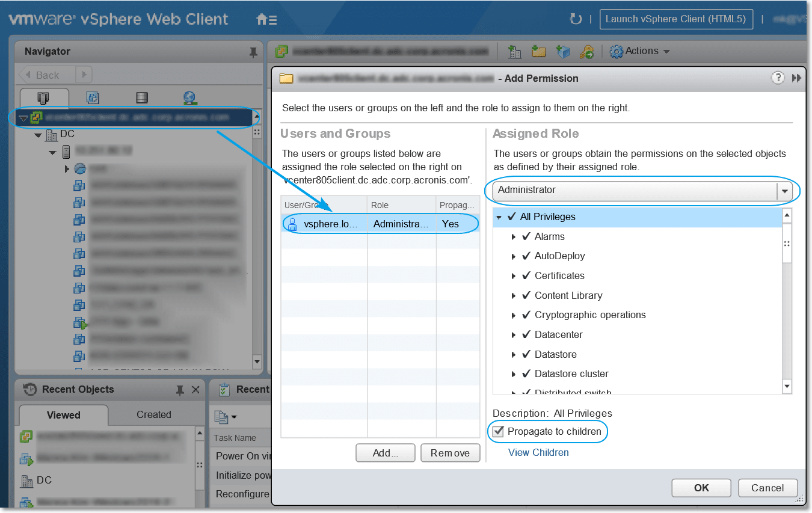Expand the Alarms privilege group

[x=514, y=237]
